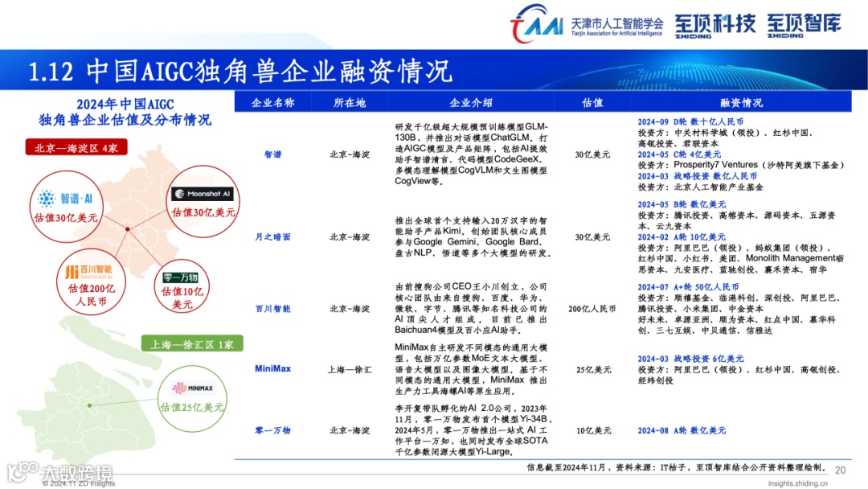
Task: Click the 企业名称 column header
Action: [273, 102]
